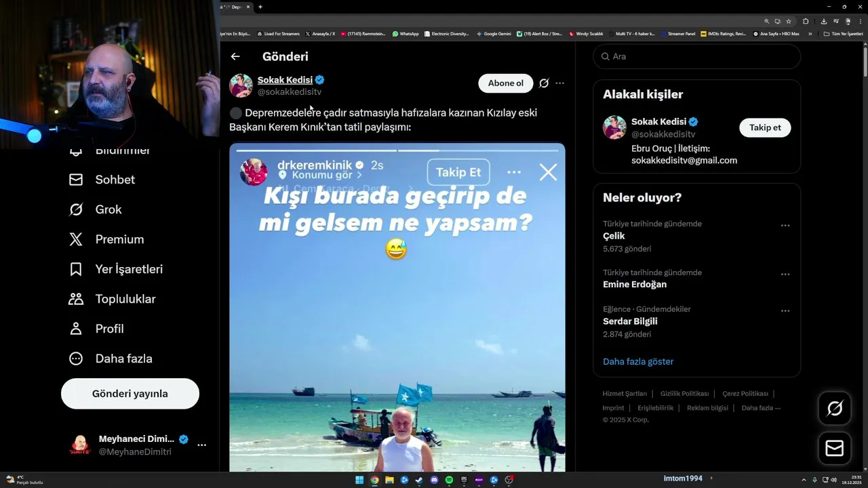Open Sokak Kedisi name link in post

(x=285, y=80)
